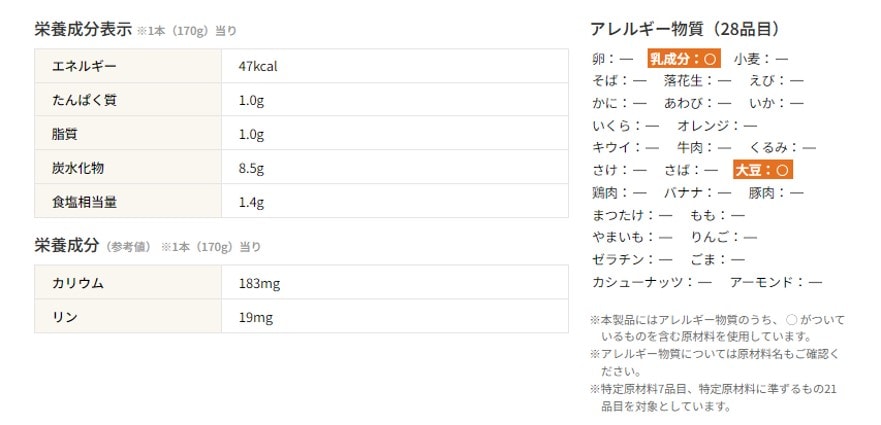Click the 栄養成分表示 heading
The image size is (881, 425).
pyautogui.click(x=83, y=29)
